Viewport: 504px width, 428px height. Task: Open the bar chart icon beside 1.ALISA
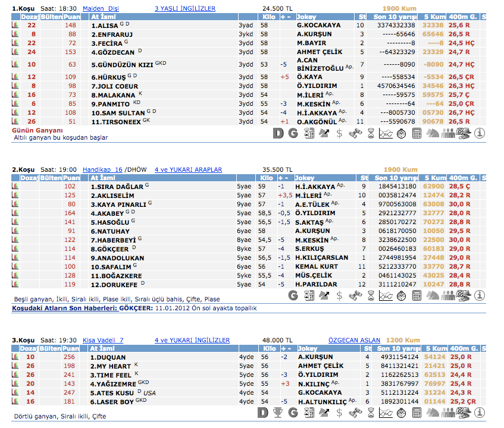[15, 26]
